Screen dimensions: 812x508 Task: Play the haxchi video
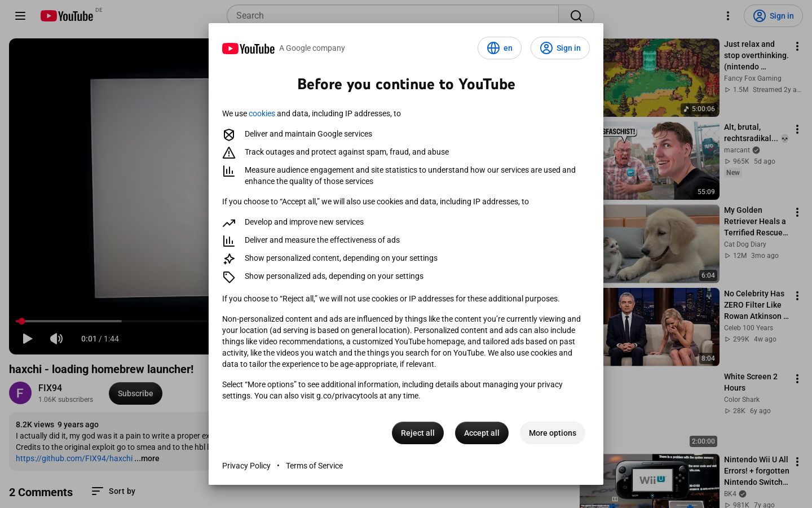click(x=27, y=339)
